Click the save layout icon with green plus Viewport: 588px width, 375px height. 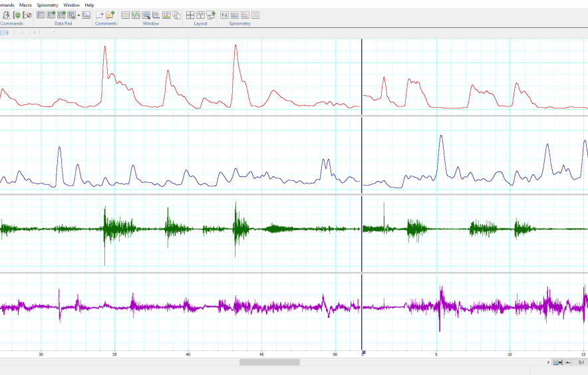[x=211, y=15]
